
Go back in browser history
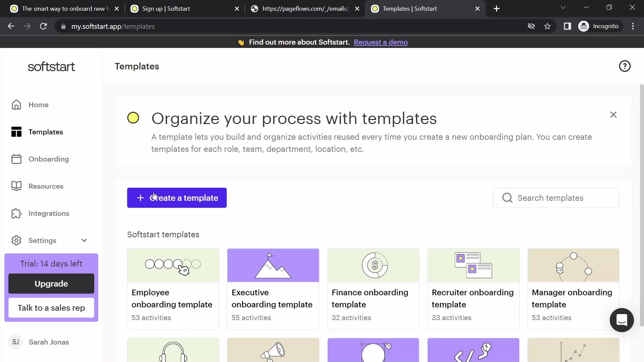(11, 26)
